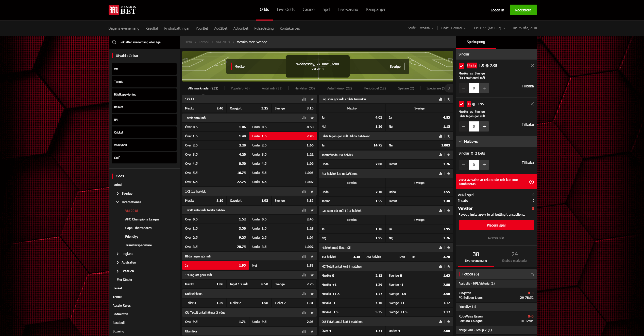The image size is (644, 336).
Task: Click Rensa alla to clear betslip
Action: (496, 238)
